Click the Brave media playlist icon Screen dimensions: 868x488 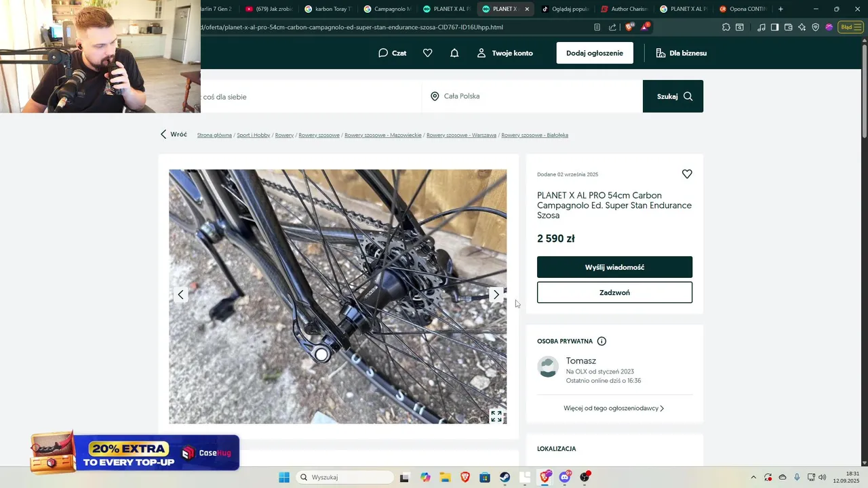[x=761, y=27]
